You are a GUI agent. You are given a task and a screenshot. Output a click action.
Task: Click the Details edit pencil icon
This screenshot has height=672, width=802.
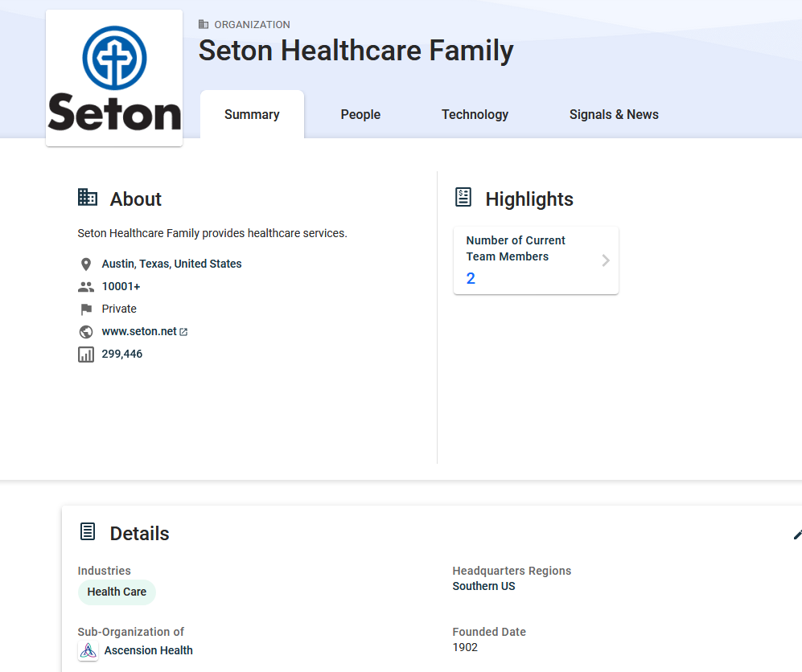tap(796, 534)
